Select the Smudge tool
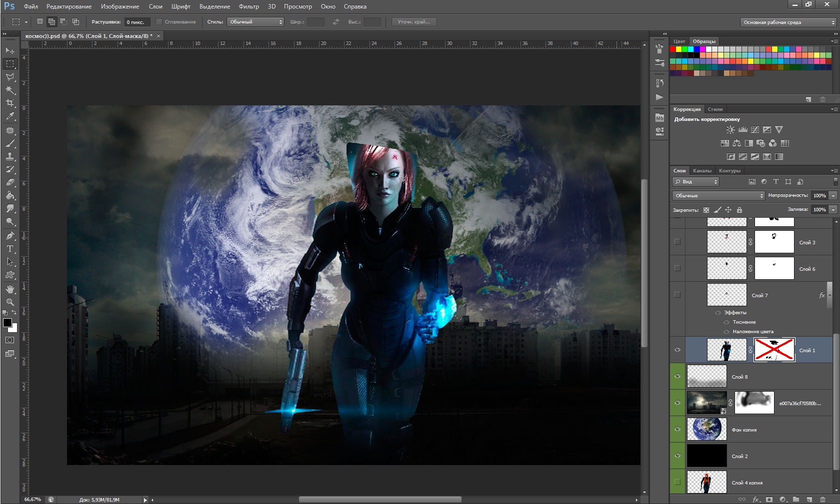The image size is (840, 504). click(9, 208)
